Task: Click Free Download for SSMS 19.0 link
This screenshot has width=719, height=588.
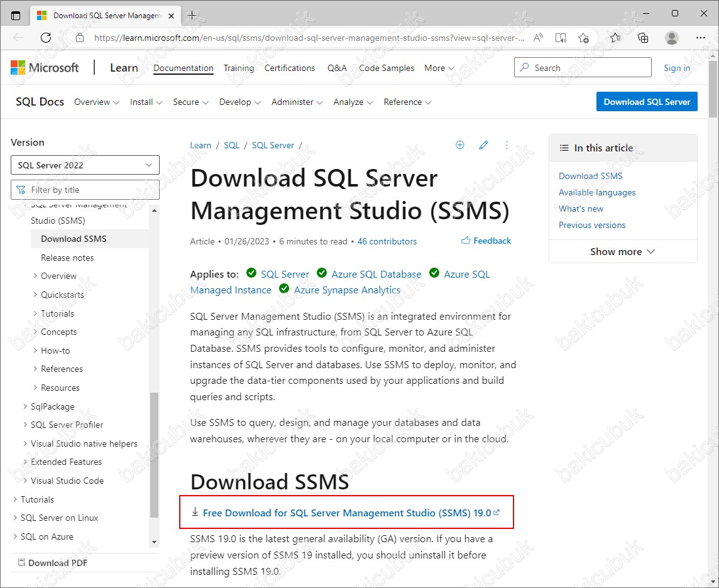Action: tap(347, 513)
